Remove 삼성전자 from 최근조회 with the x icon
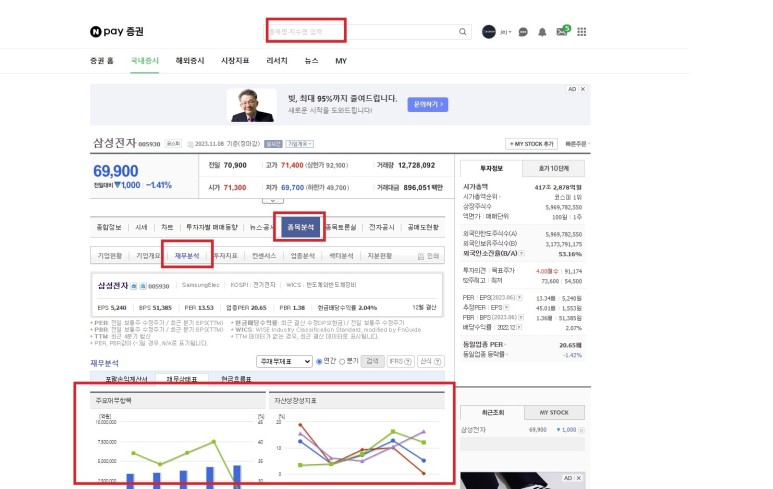This screenshot has height=489, width=773. tap(581, 430)
